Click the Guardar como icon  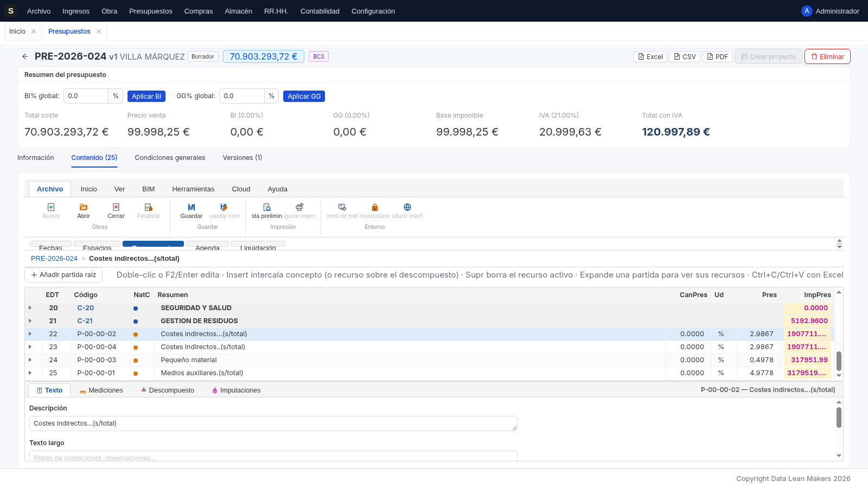pyautogui.click(x=224, y=207)
